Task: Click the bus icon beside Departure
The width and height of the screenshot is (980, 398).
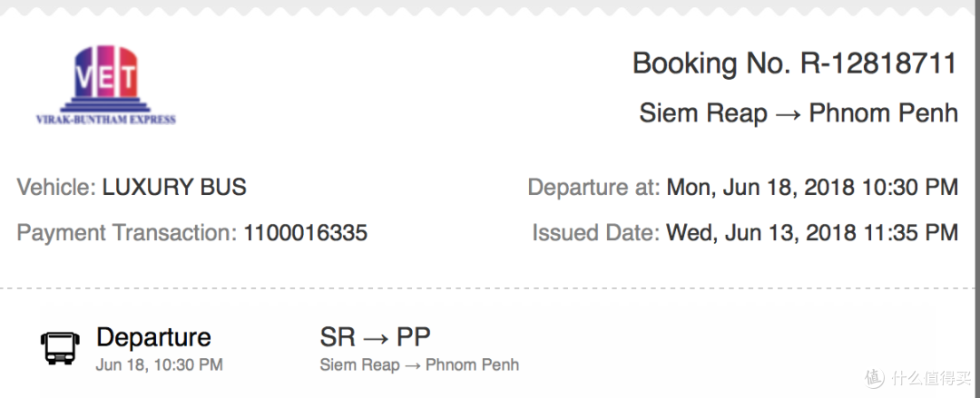Action: pos(60,348)
